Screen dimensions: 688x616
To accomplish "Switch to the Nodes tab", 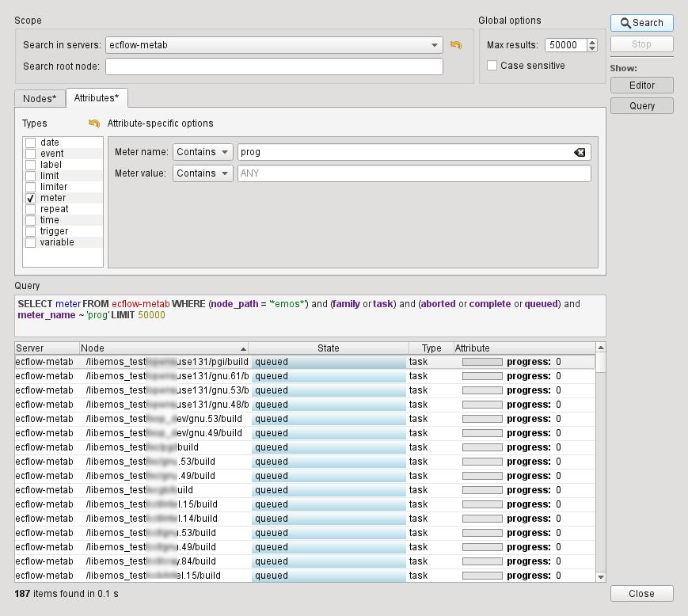I will click(x=40, y=98).
